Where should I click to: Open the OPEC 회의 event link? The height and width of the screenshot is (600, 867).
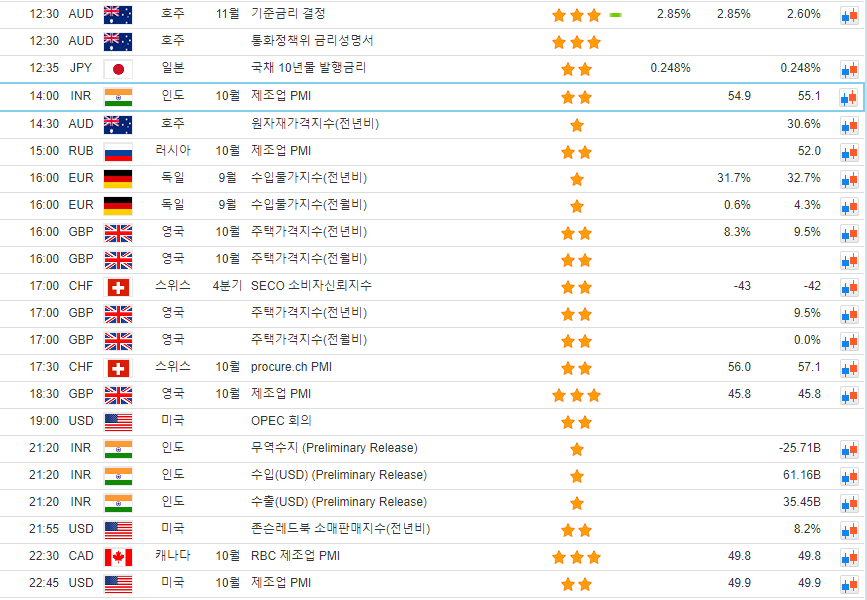(x=281, y=421)
